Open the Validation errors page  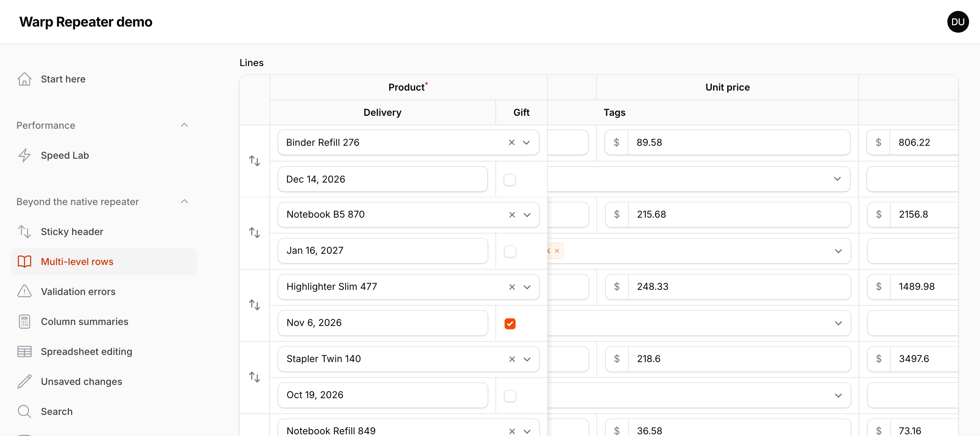(x=103, y=292)
